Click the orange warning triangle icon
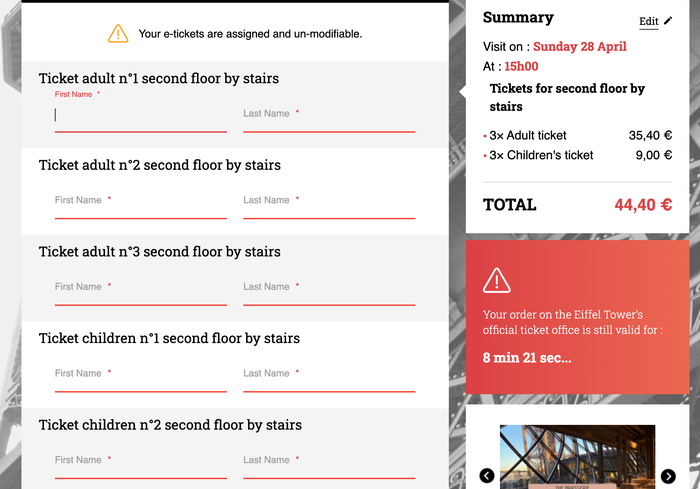Screen dimensions: 700x489 [x=118, y=33]
